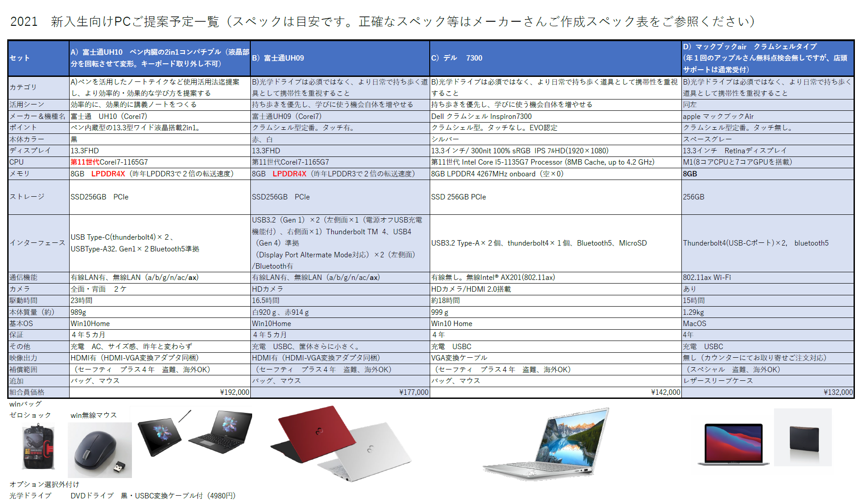
Task: Select row label 'インターフェース'
Action: (38, 243)
